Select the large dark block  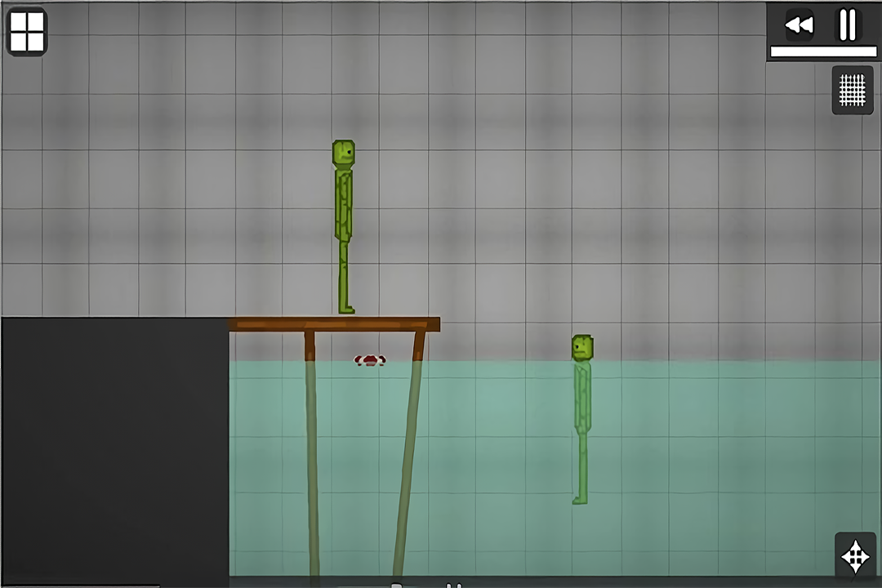114,449
